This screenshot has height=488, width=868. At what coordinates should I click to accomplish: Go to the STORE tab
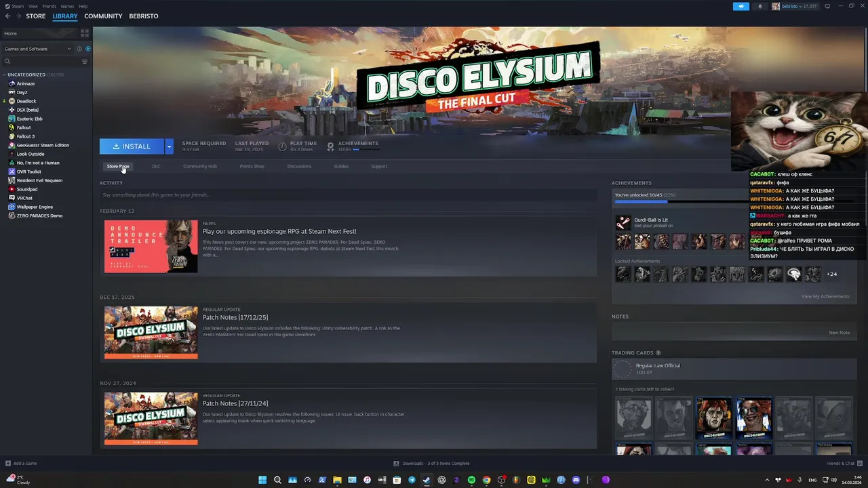[36, 16]
